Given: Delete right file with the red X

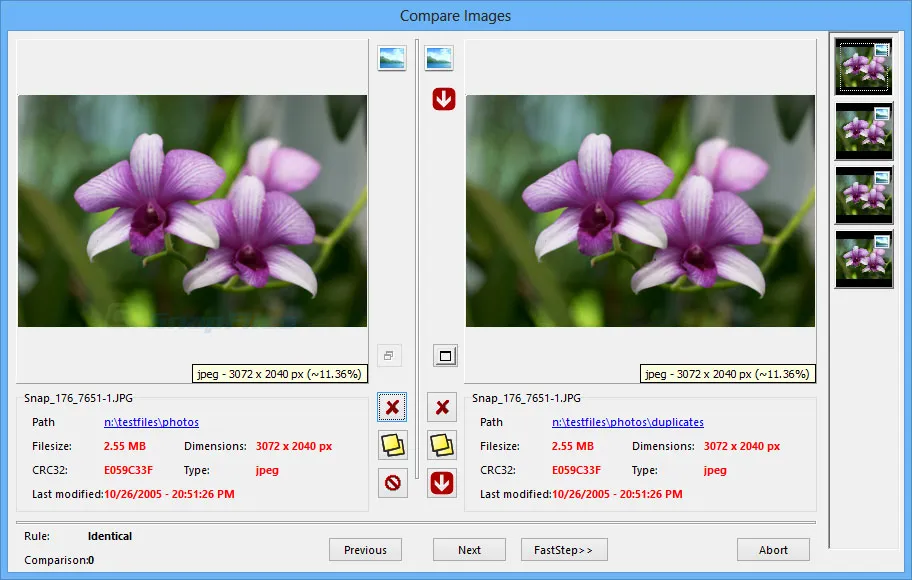Looking at the screenshot, I should [442, 407].
